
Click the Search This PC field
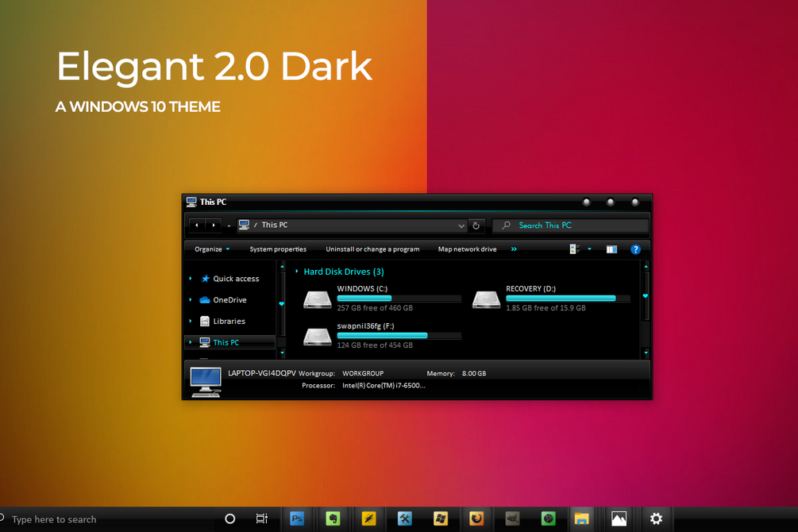pos(570,225)
